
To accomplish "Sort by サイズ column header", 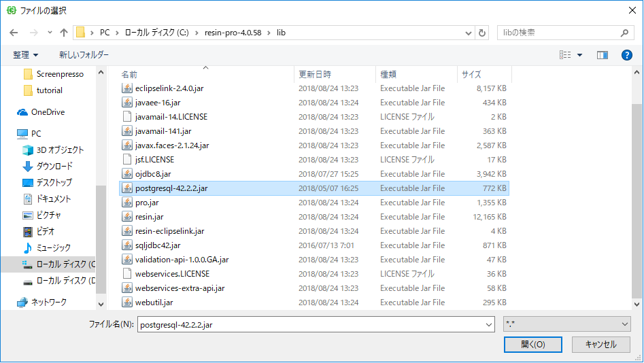I will click(x=471, y=74).
